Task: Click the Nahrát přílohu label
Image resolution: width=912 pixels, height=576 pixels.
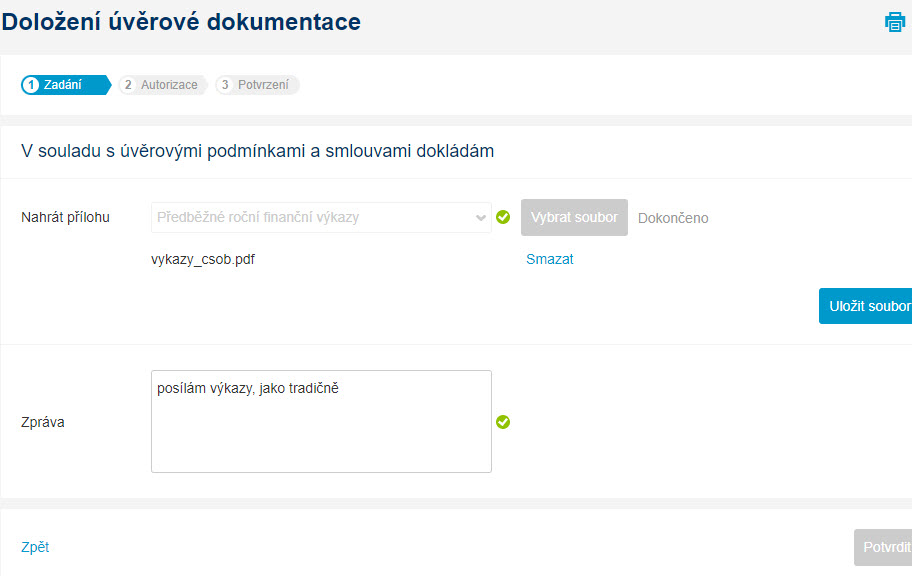Action: 65,218
